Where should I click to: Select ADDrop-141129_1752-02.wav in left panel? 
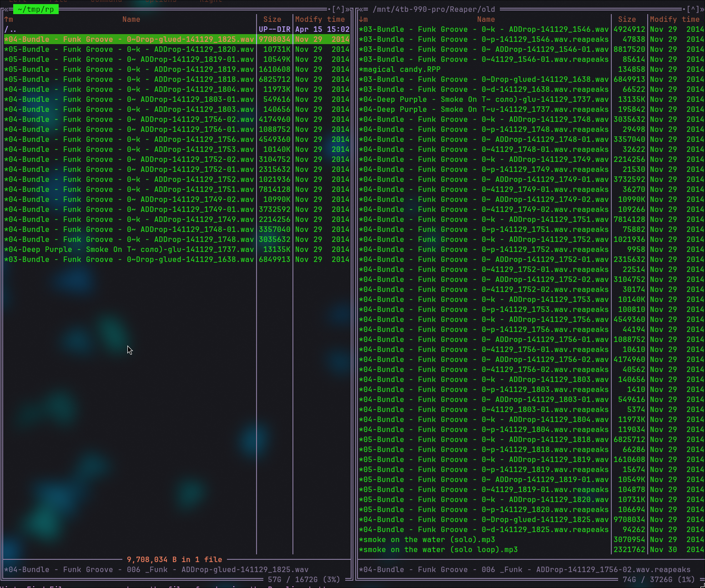click(x=177, y=159)
